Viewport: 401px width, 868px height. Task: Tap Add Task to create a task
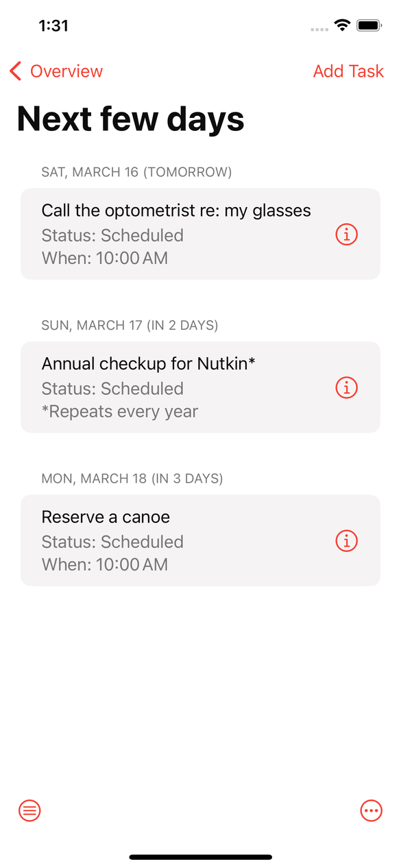pyautogui.click(x=348, y=71)
